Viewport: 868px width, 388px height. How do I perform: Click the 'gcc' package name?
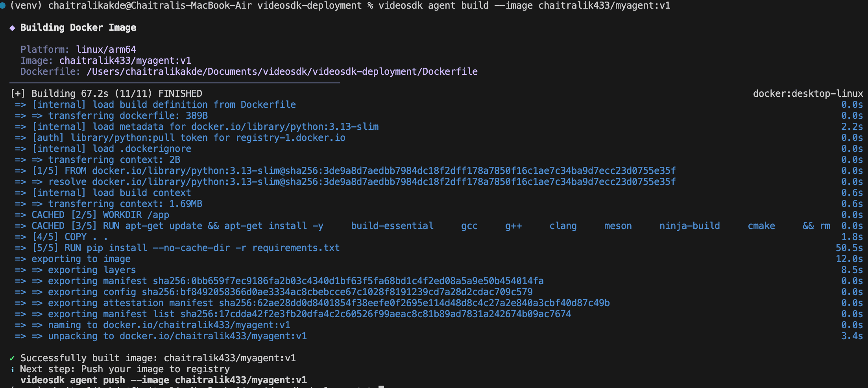tap(469, 226)
